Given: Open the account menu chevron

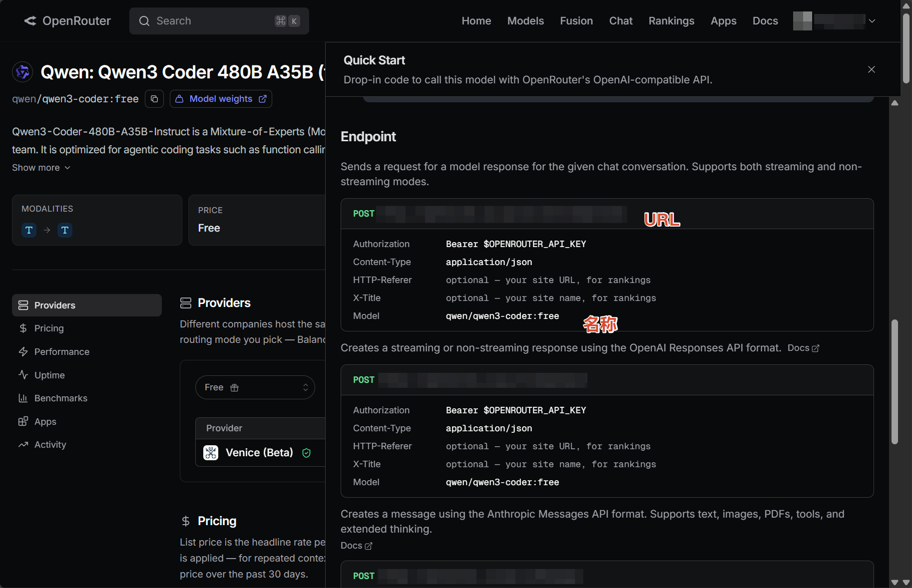Looking at the screenshot, I should coord(872,21).
